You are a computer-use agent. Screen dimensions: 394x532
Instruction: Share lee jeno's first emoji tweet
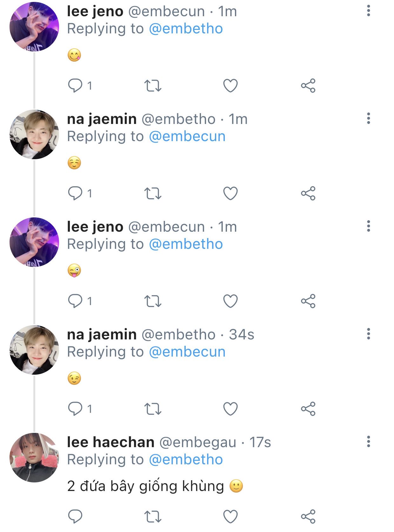pyautogui.click(x=308, y=86)
